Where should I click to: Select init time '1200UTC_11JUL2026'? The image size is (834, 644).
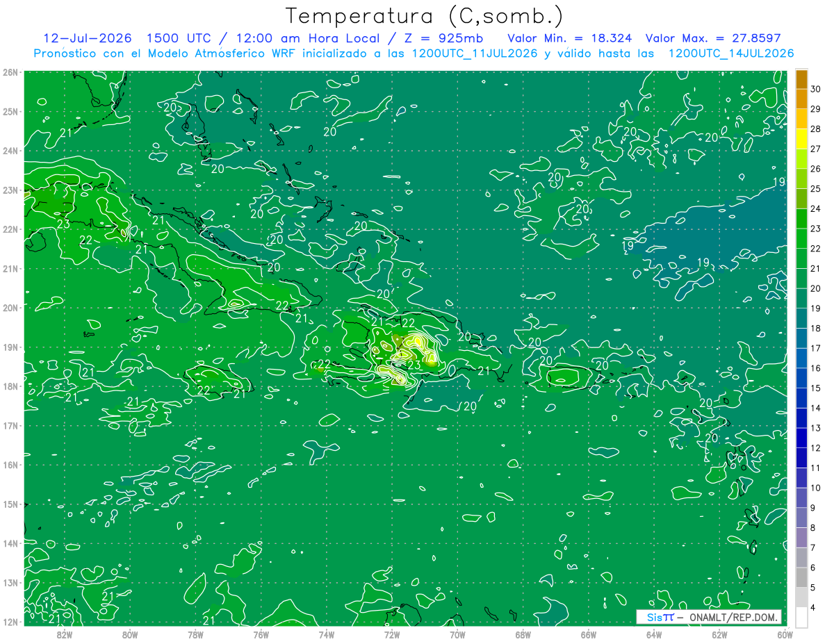point(474,53)
